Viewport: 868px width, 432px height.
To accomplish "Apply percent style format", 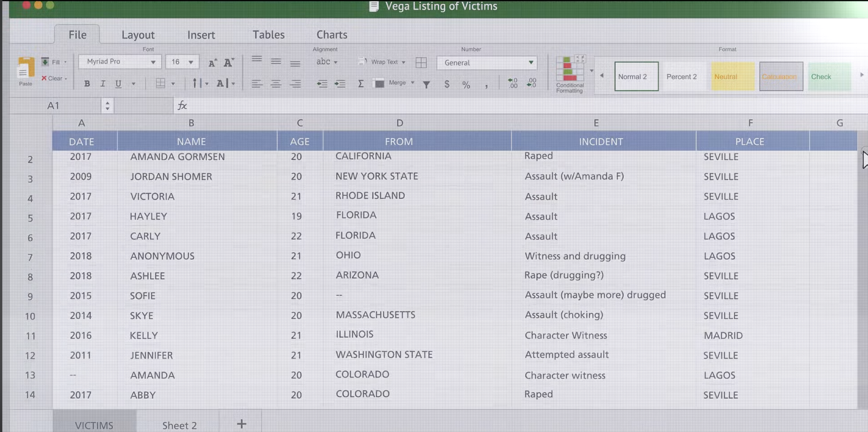I will coord(466,85).
